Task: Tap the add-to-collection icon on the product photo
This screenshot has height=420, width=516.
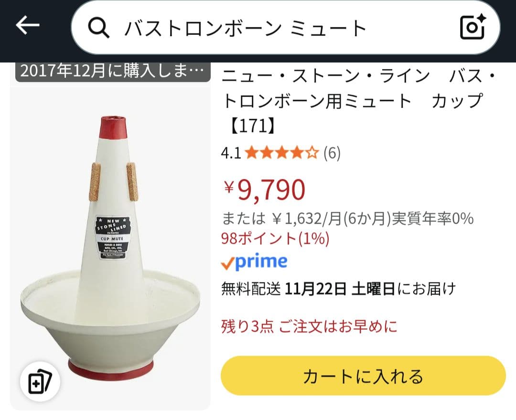Action: click(42, 382)
